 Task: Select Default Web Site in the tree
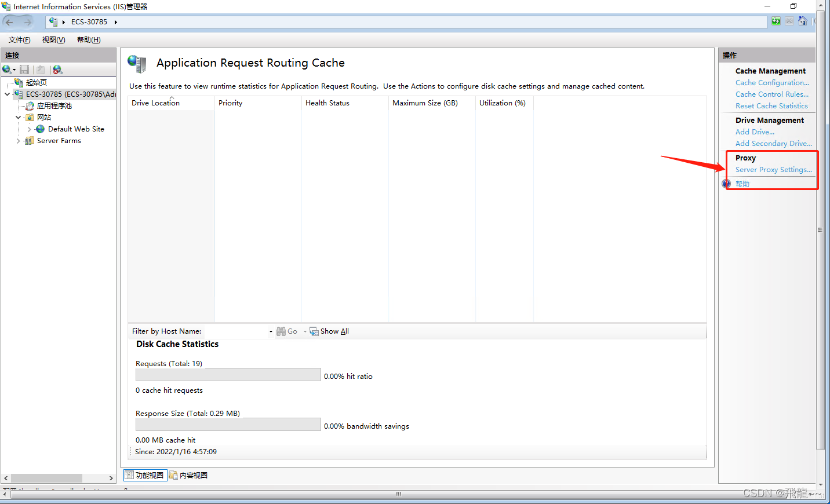click(76, 129)
